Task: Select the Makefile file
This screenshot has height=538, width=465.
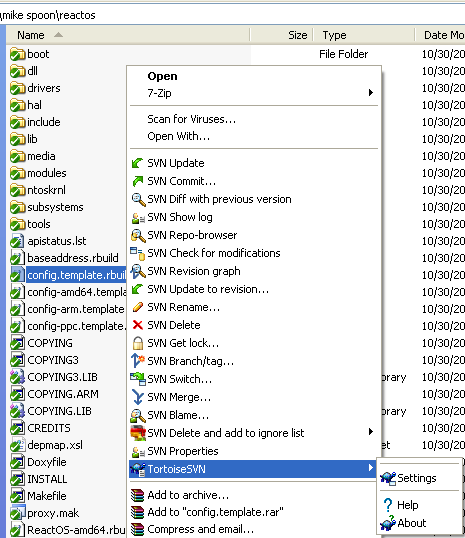Action: [x=47, y=496]
